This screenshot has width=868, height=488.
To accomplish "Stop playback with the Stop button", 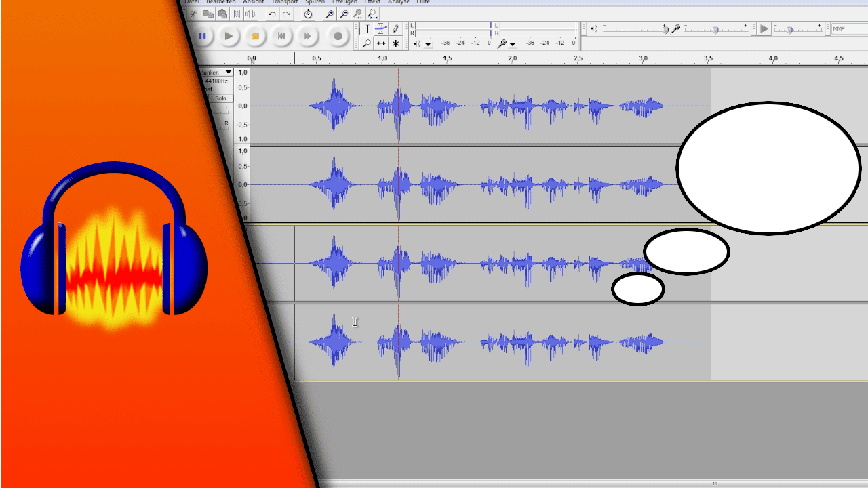I will coord(255,36).
